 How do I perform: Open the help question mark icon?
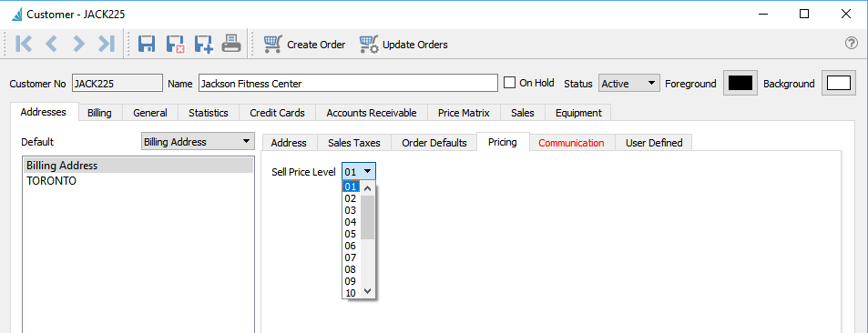(x=852, y=43)
